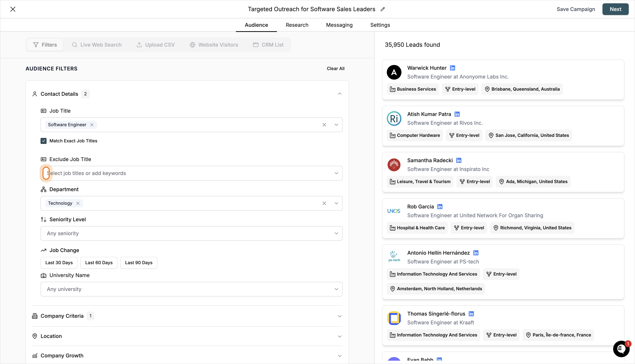Switch to the Messaging tab

pyautogui.click(x=339, y=25)
